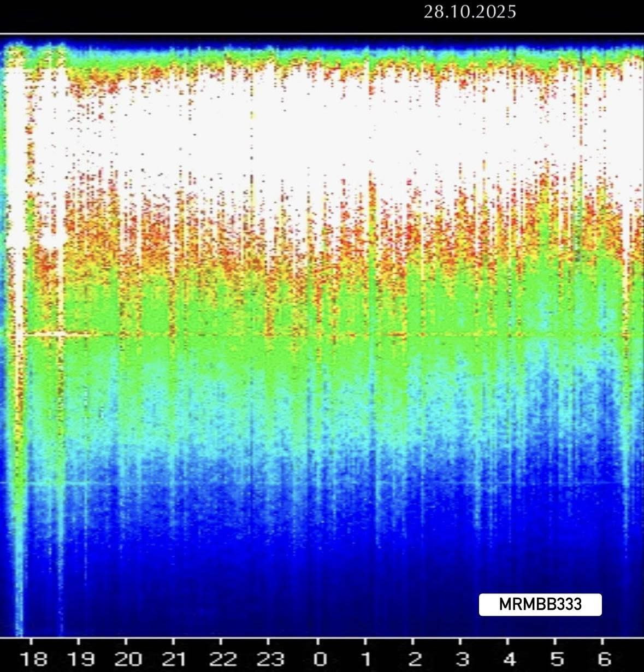Click the 1 hour time label
This screenshot has width=644, height=672.
367,658
